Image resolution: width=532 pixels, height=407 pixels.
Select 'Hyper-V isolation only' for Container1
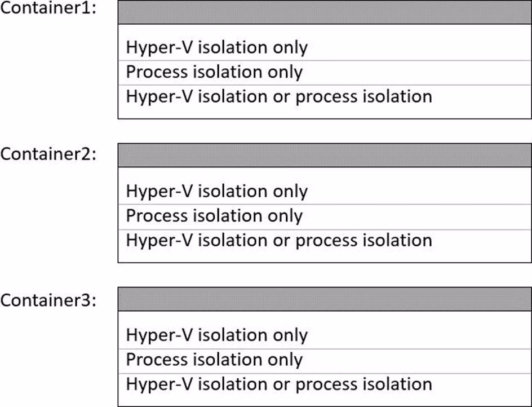[217, 47]
